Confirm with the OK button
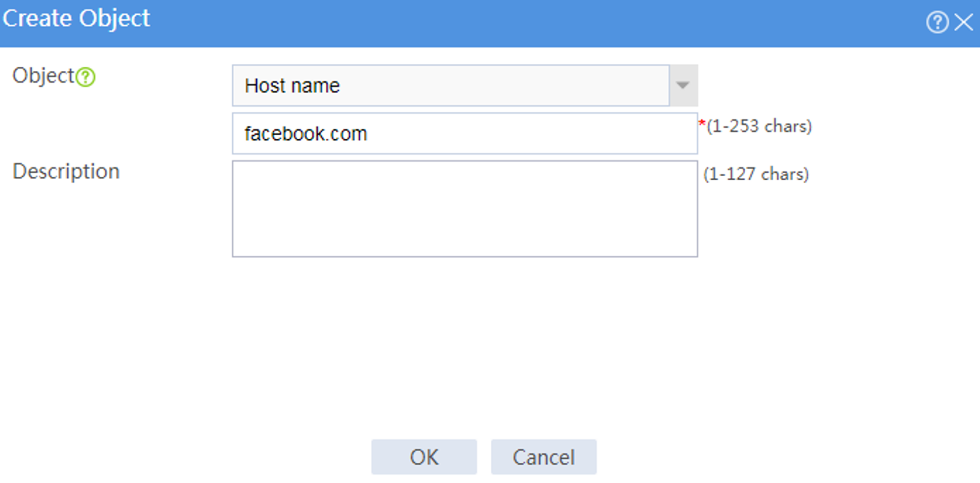The height and width of the screenshot is (483, 980). click(x=424, y=457)
